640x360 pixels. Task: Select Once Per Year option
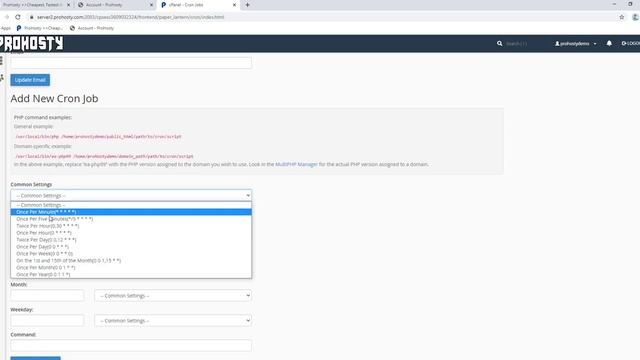coord(131,274)
